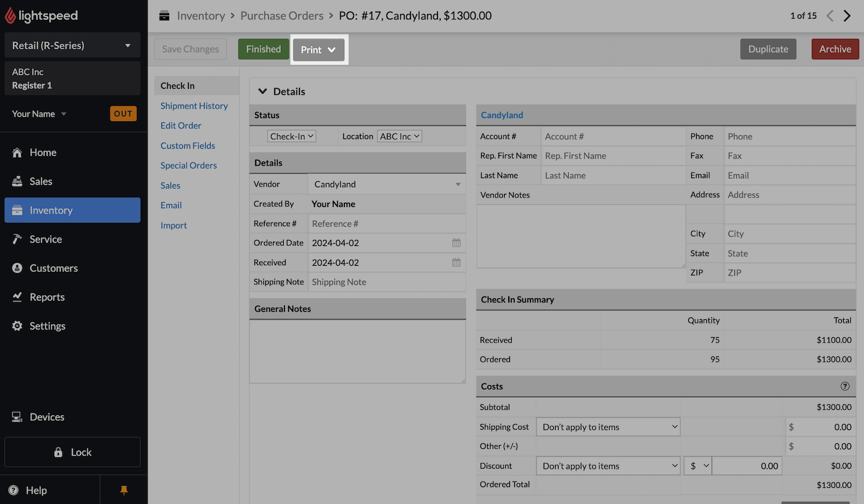Open the calendar picker for Ordered Date
The height and width of the screenshot is (504, 864).
point(456,243)
